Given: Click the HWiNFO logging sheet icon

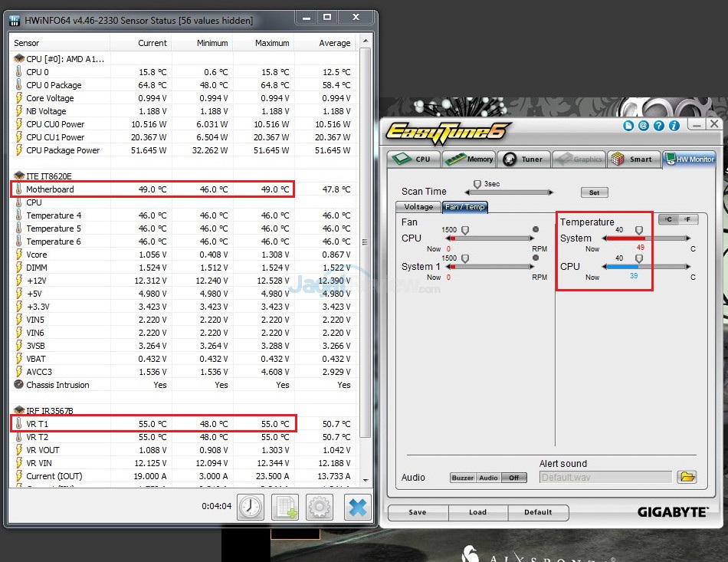Looking at the screenshot, I should (285, 507).
